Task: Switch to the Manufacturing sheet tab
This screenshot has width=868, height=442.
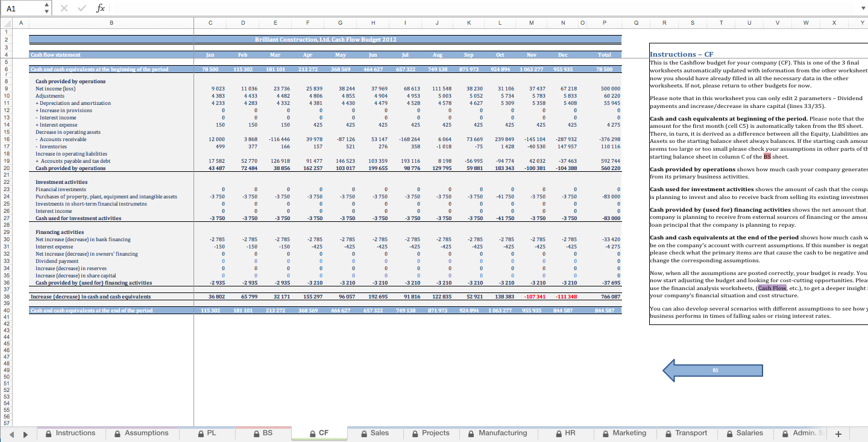Action: tap(497, 433)
